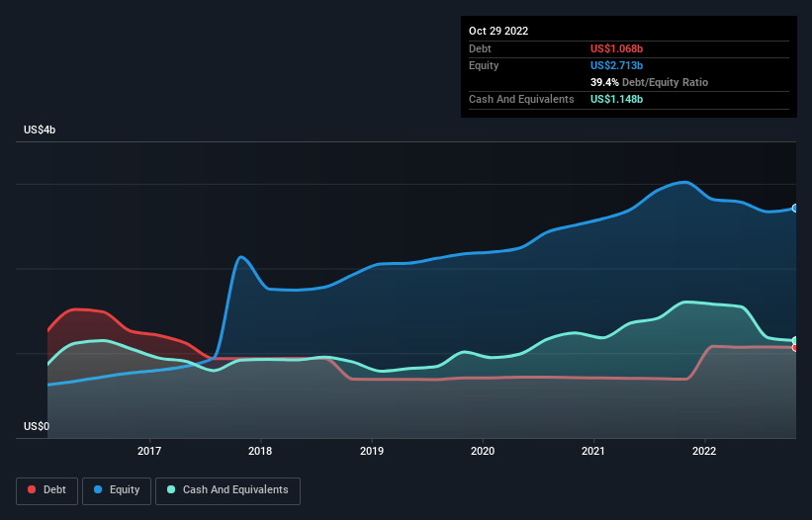Viewport: 812px width, 520px height.
Task: Click the 39.4% Debt/Equity Ratio text
Action: 649,82
